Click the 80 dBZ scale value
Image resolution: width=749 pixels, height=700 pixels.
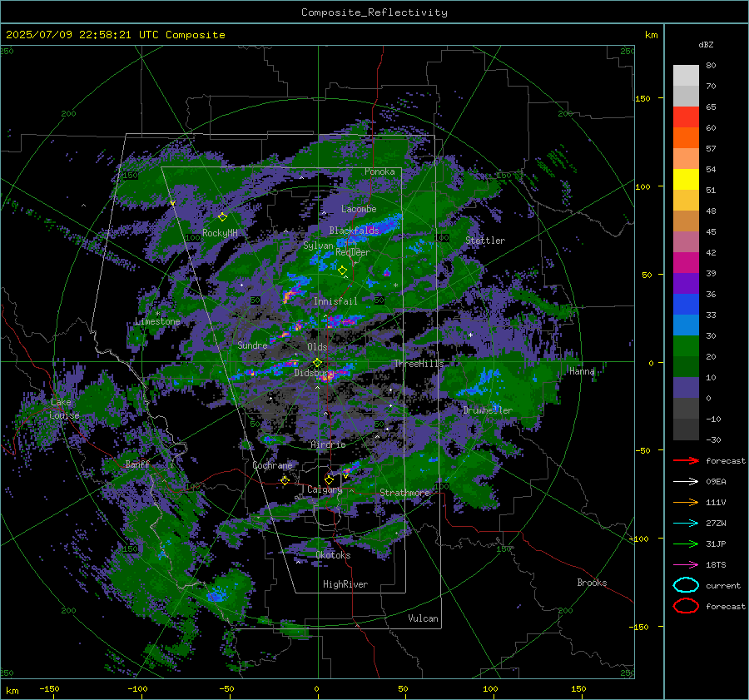pyautogui.click(x=711, y=66)
